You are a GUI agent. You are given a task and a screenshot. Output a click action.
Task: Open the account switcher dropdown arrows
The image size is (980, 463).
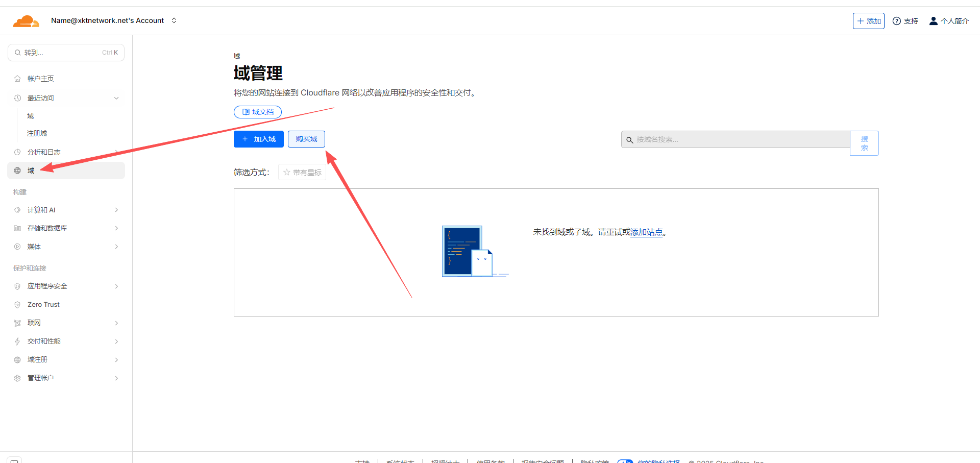point(174,20)
